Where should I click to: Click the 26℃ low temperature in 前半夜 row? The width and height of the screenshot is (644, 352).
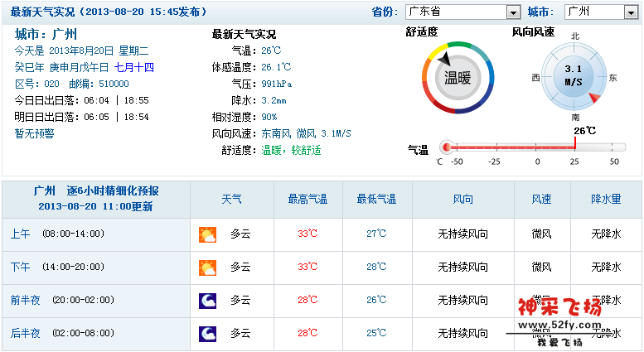coord(376,300)
